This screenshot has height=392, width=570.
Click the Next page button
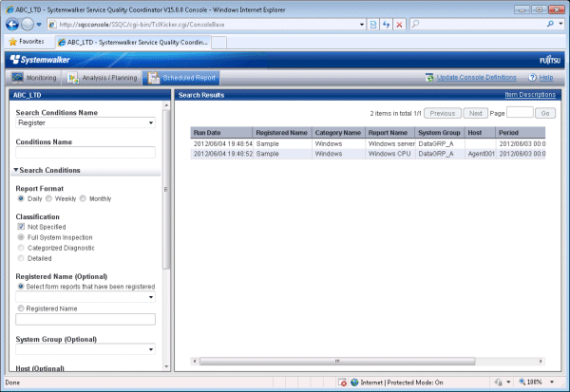(476, 113)
